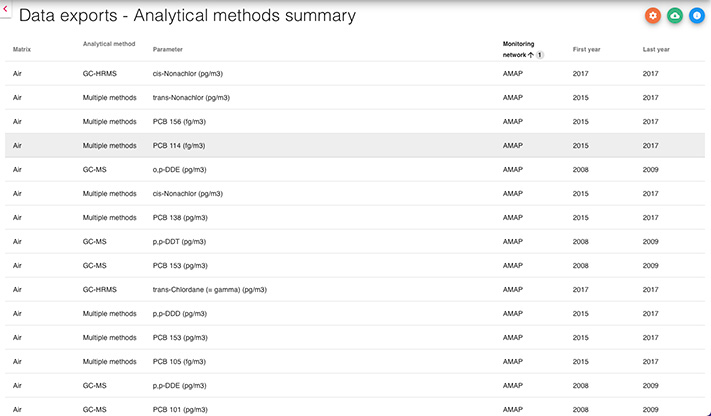Select the PCB 105 (fg/m3) row

click(355, 361)
